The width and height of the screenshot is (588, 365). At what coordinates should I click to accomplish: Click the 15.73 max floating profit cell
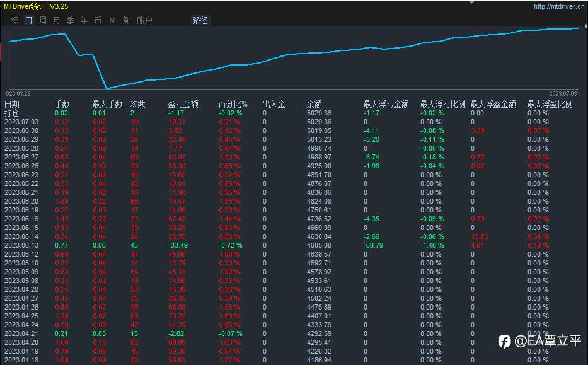[x=479, y=236]
